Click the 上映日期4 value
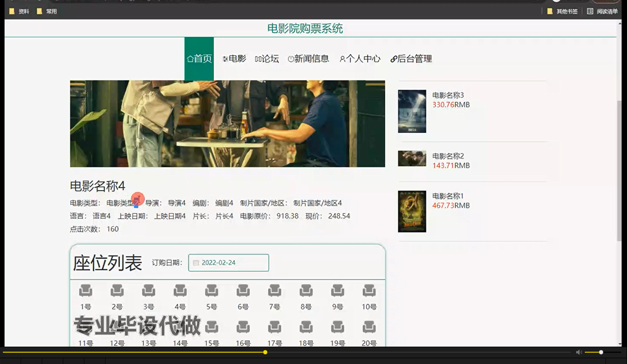 coord(170,216)
